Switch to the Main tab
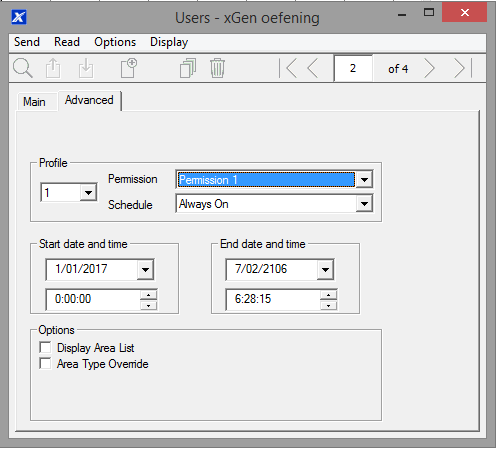 [34, 102]
